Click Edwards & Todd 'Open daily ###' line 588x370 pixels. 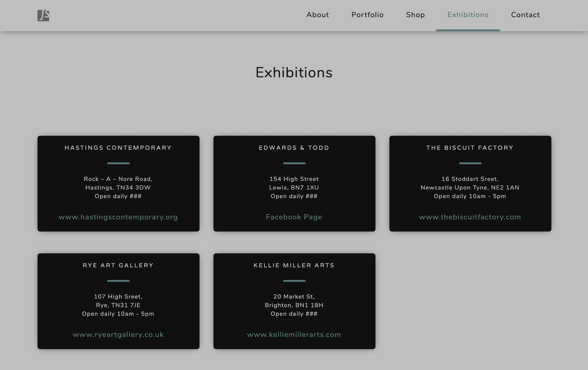pos(294,196)
